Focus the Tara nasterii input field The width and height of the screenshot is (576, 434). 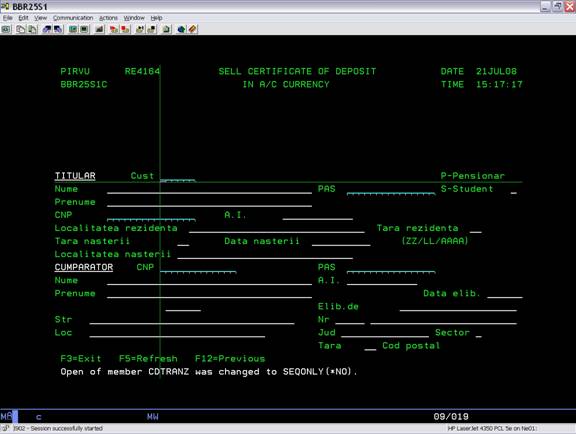coord(183,242)
